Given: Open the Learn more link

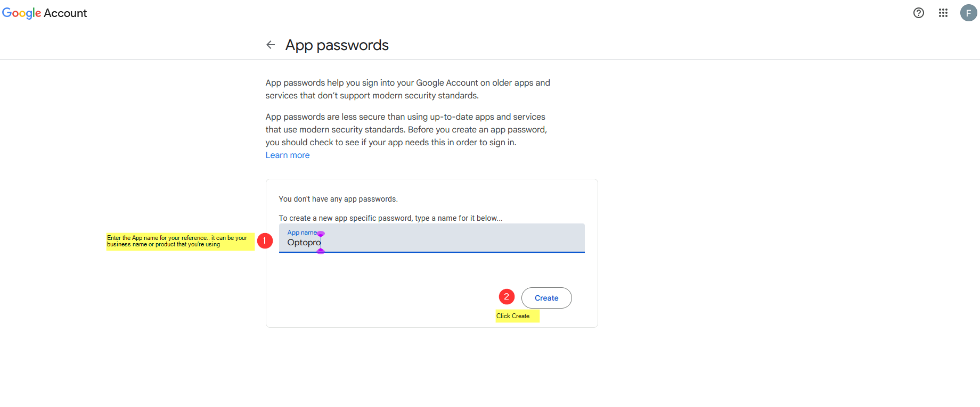Looking at the screenshot, I should [x=288, y=155].
